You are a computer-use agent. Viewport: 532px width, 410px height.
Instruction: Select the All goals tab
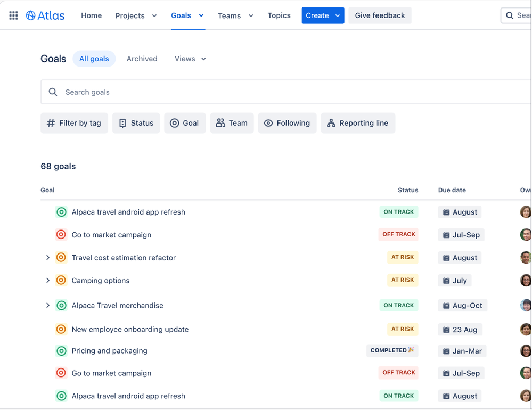tap(94, 59)
